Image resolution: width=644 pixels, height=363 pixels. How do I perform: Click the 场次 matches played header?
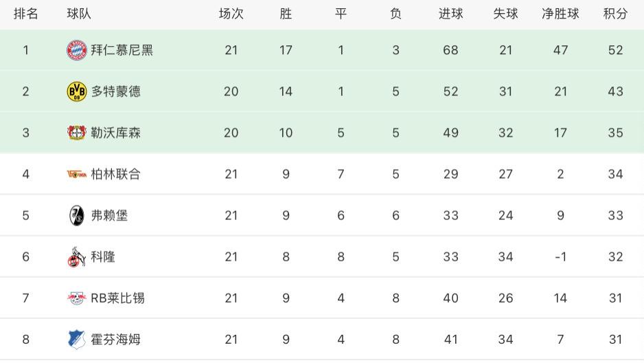coord(231,14)
